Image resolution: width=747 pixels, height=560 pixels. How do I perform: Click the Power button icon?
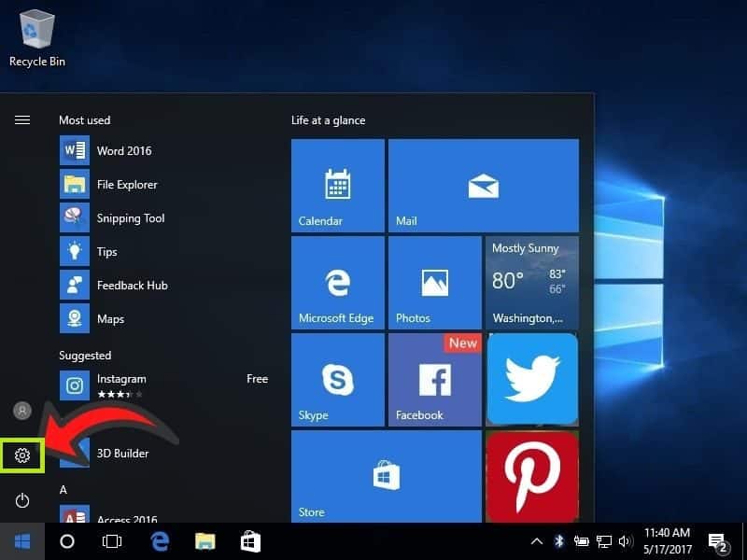tap(21, 500)
